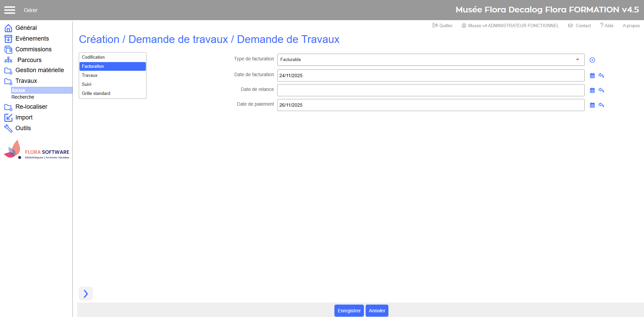Click the add icon beside Type de facturation
This screenshot has width=644, height=317.
[x=592, y=60]
